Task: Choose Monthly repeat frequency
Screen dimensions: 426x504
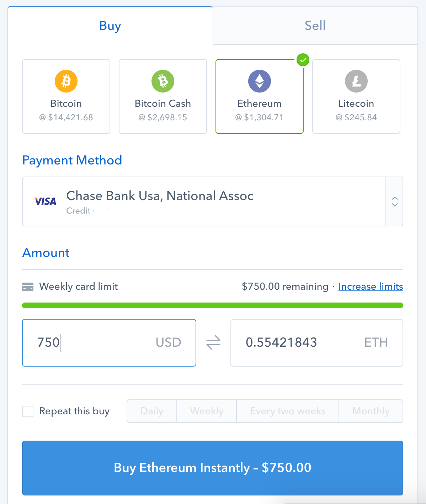Action: (371, 411)
